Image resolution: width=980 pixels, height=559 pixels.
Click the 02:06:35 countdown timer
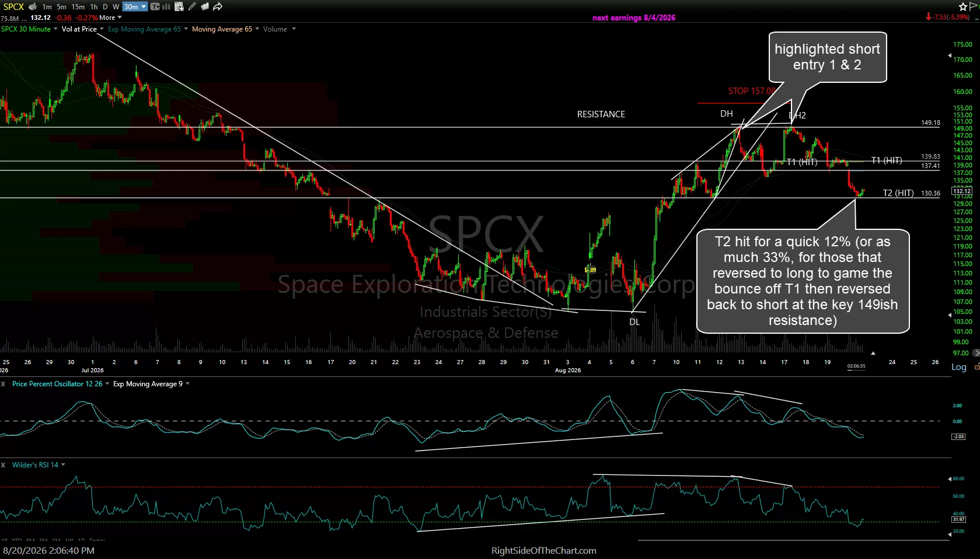tap(856, 366)
